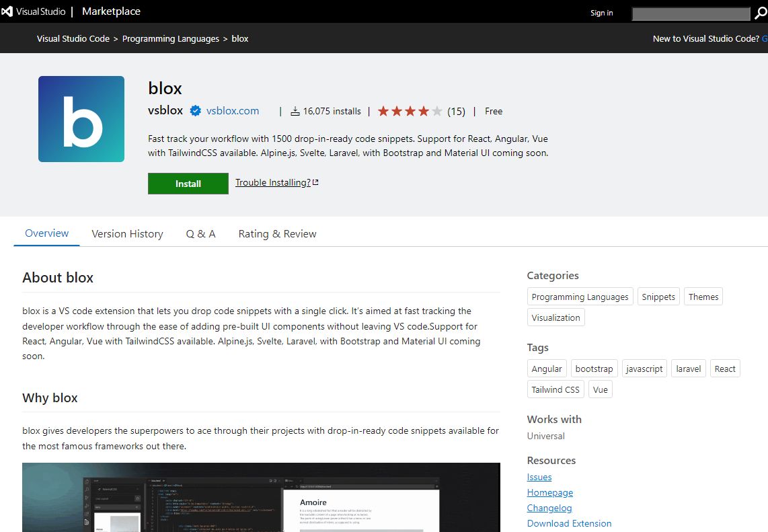The height and width of the screenshot is (532, 768).
Task: Click the Download Extension link
Action: click(569, 523)
